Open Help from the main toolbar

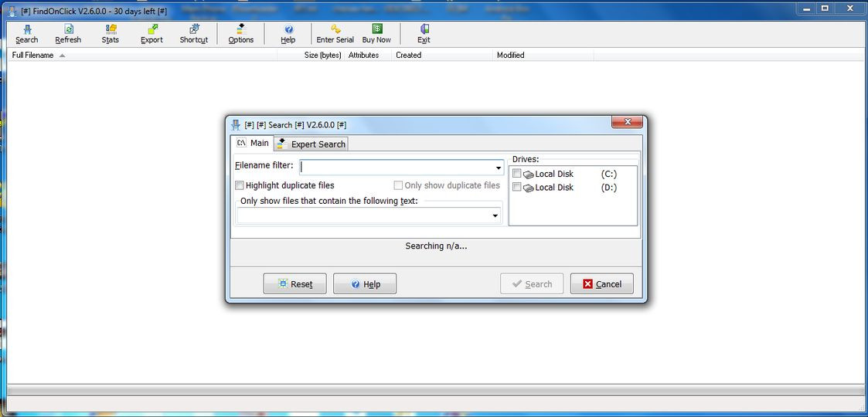pos(288,34)
